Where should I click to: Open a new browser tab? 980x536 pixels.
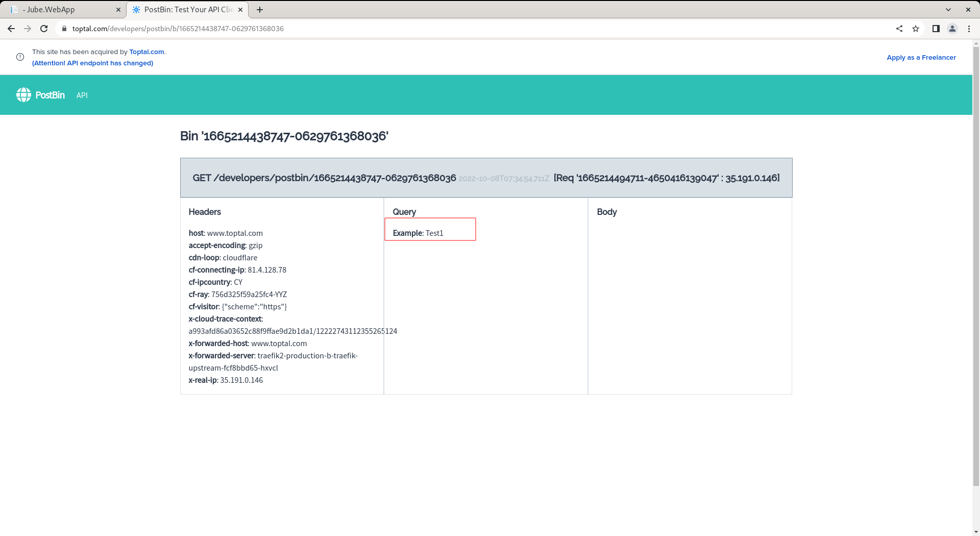coord(260,10)
